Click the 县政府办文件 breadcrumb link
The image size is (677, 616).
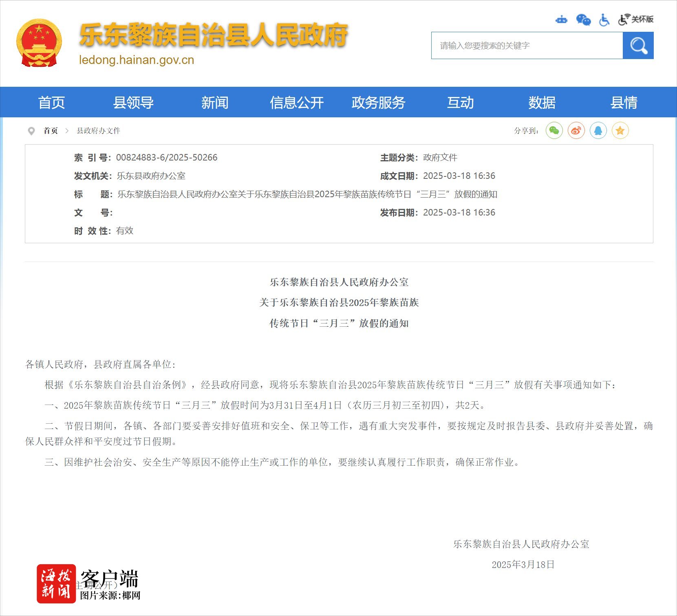[98, 131]
